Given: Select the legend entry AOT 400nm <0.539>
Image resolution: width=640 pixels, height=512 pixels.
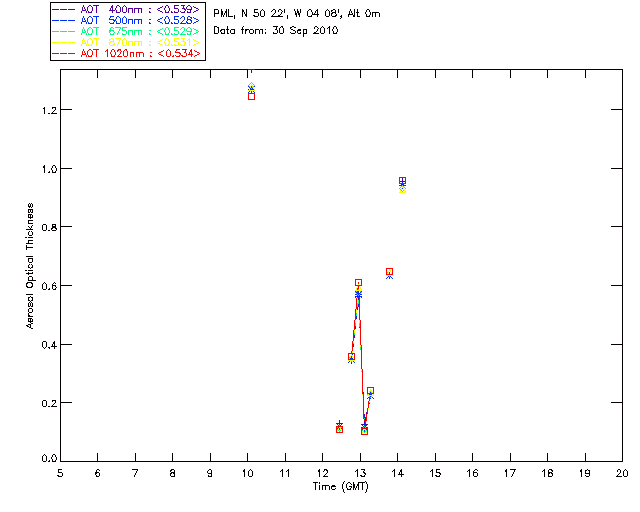Looking at the screenshot, I should [126, 9].
